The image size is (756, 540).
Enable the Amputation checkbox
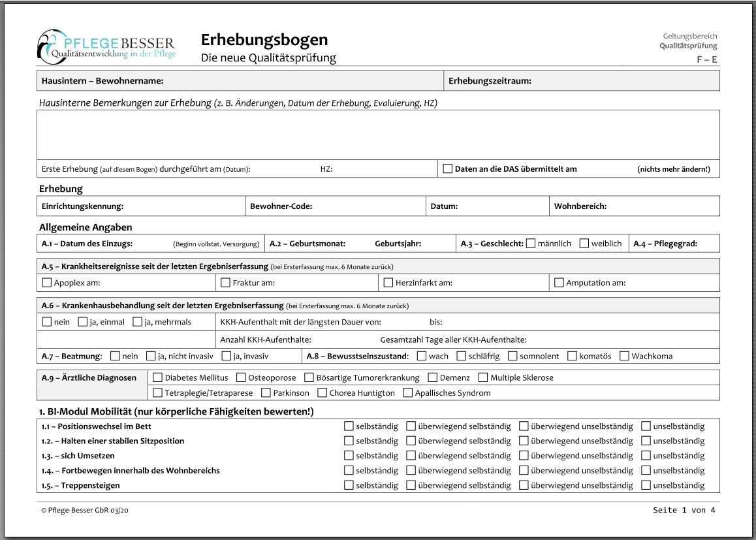coord(559,283)
